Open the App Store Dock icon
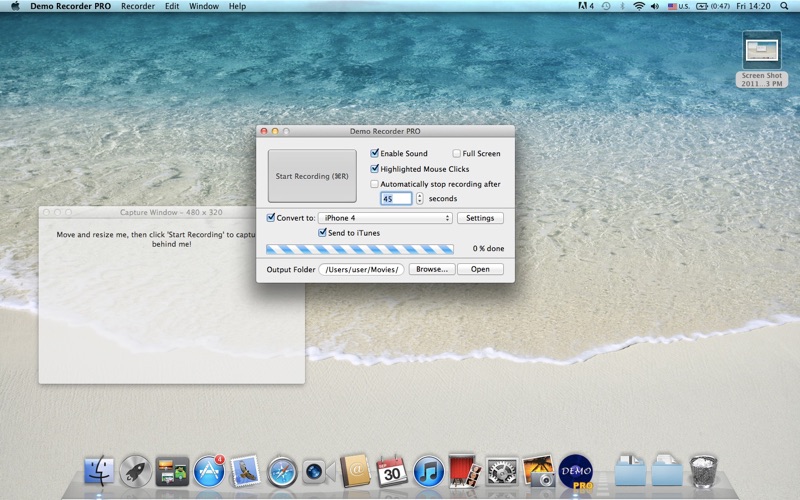The width and height of the screenshot is (800, 500). pos(209,470)
